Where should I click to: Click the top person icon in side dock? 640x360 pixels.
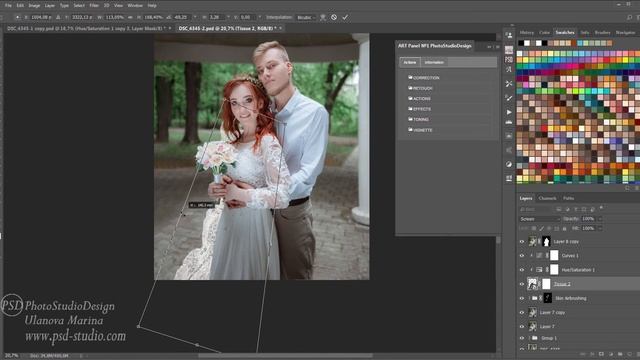click(x=509, y=36)
